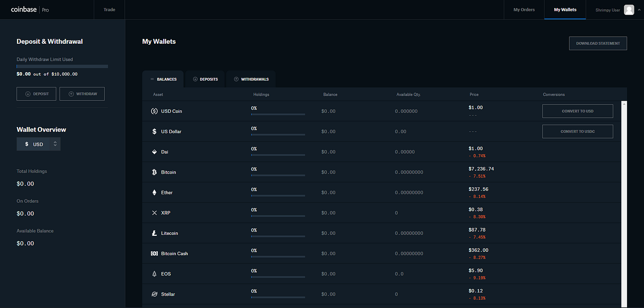The width and height of the screenshot is (644, 308).
Task: Click the XRP asset icon
Action: click(x=154, y=213)
